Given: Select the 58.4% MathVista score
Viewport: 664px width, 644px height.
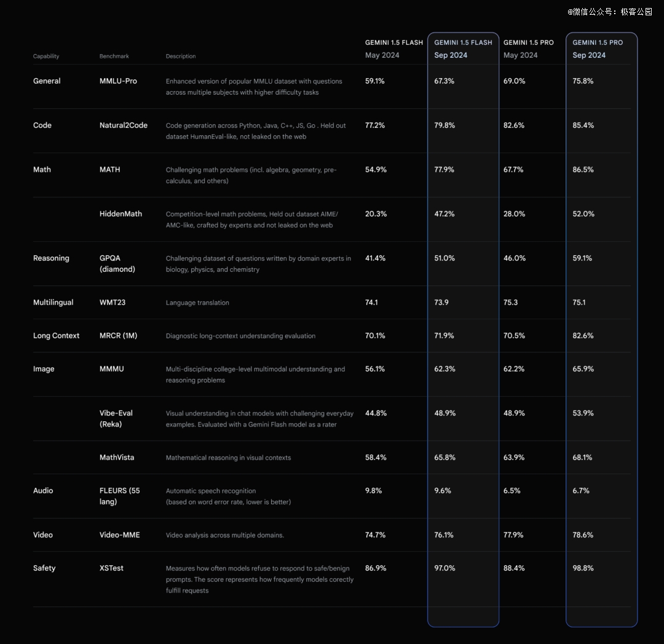Looking at the screenshot, I should 376,458.
